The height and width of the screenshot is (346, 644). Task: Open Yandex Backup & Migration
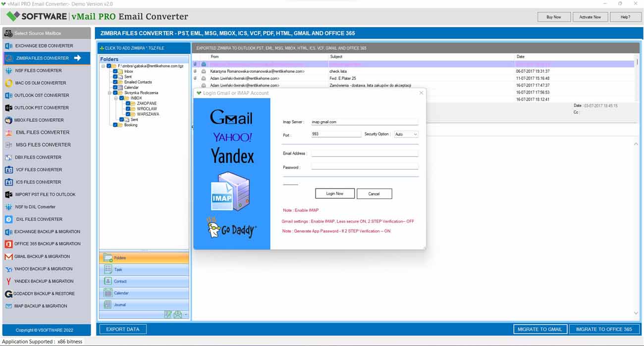click(x=47, y=281)
